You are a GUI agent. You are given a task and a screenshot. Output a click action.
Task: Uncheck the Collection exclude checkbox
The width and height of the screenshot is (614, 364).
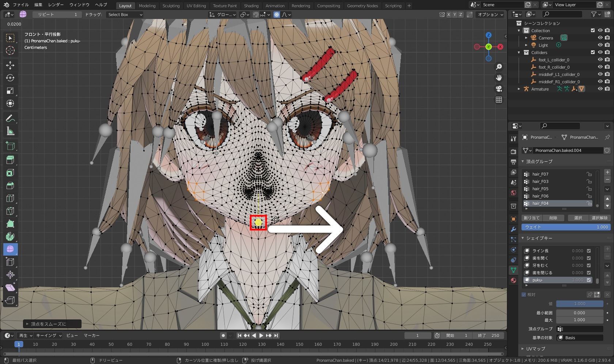click(x=593, y=31)
